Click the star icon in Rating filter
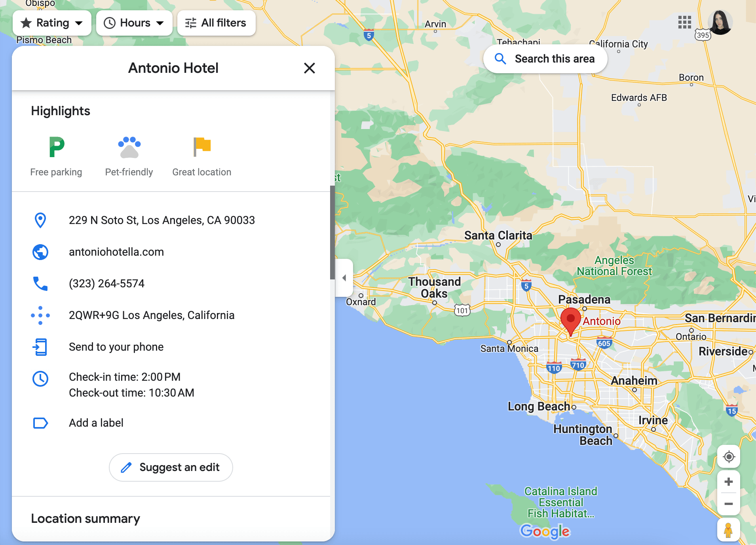The width and height of the screenshot is (756, 545). tap(26, 23)
